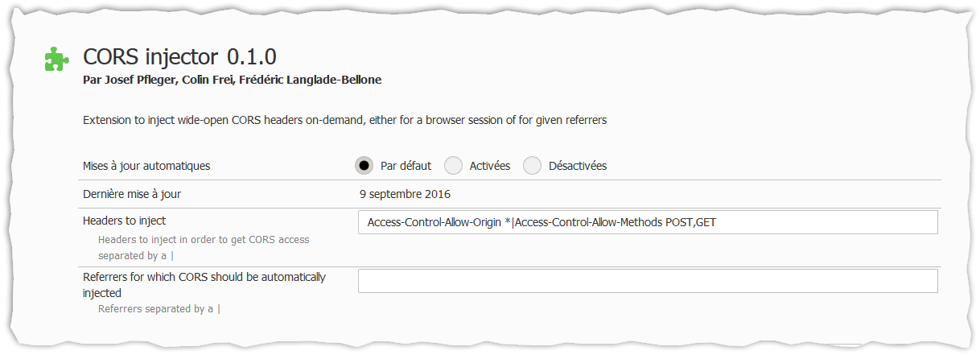Click the "Headers to inject" setting label
Viewport: 980px width, 355px height.
click(x=124, y=220)
